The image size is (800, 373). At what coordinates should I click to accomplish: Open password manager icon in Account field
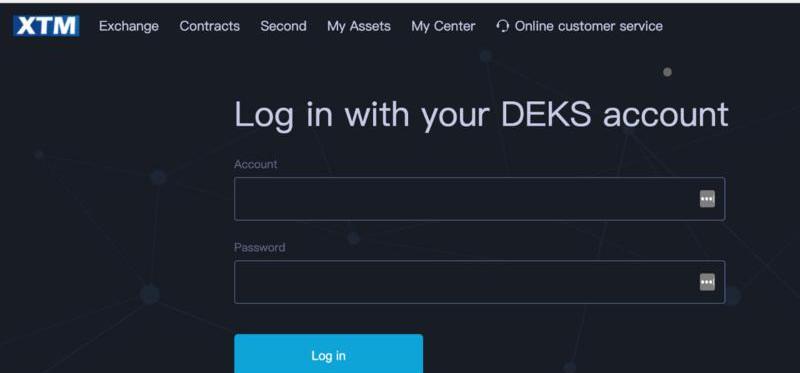pos(707,199)
